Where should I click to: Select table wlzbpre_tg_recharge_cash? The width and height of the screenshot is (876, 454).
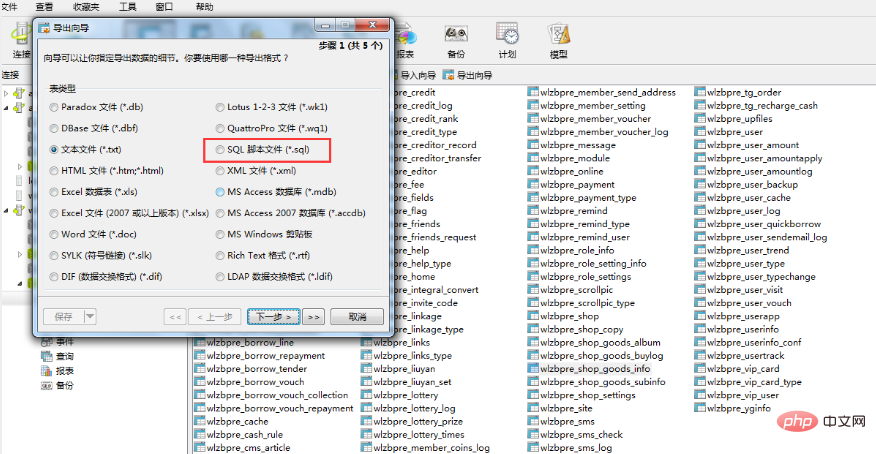coord(762,106)
